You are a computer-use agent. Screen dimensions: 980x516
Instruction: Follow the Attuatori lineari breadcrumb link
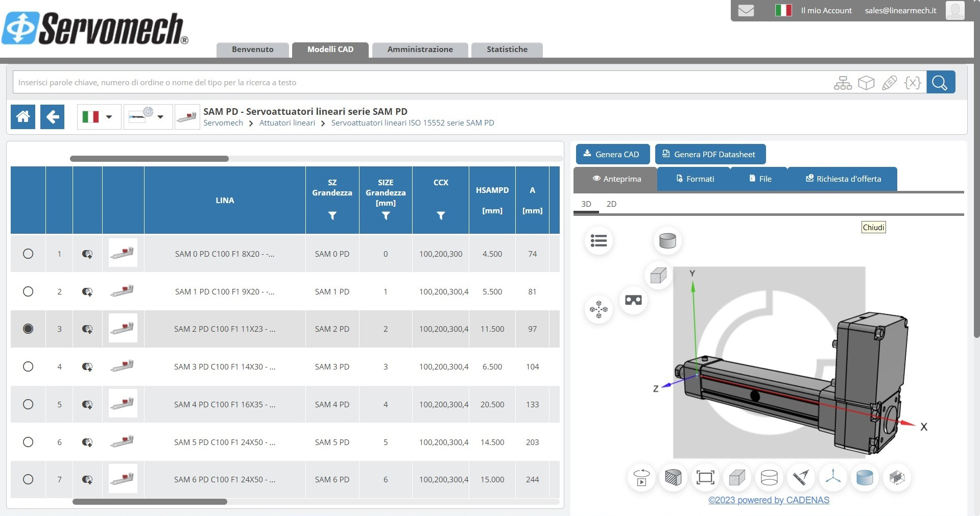click(x=287, y=123)
